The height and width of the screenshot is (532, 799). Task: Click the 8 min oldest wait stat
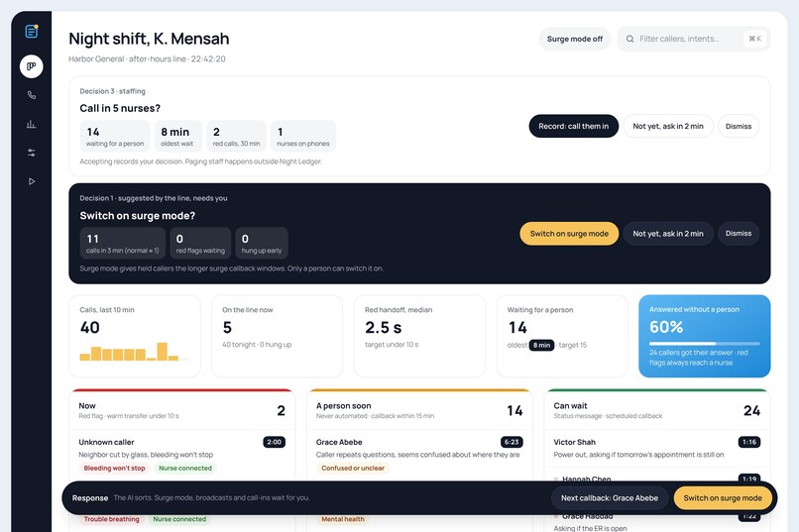click(x=178, y=137)
